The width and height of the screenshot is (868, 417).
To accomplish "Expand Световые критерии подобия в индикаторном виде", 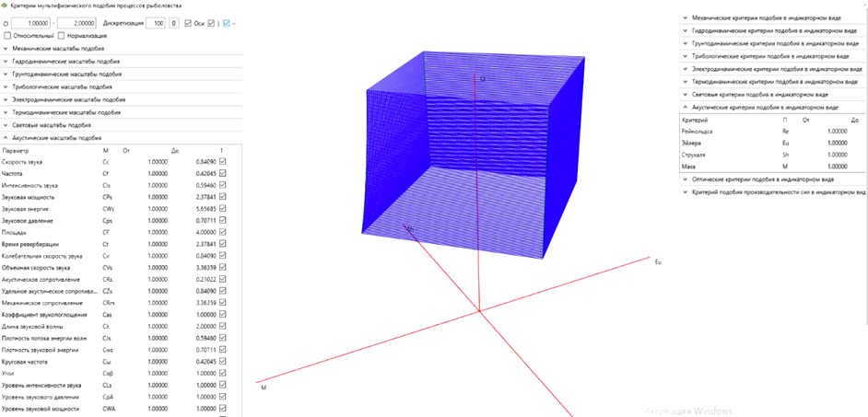I will coord(760,95).
